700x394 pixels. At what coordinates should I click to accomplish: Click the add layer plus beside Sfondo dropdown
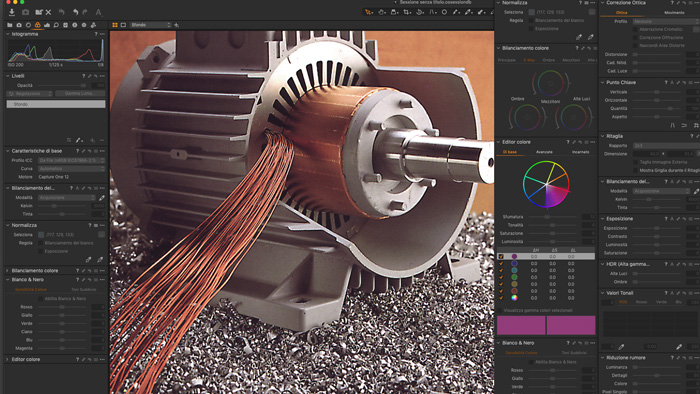tap(177, 25)
